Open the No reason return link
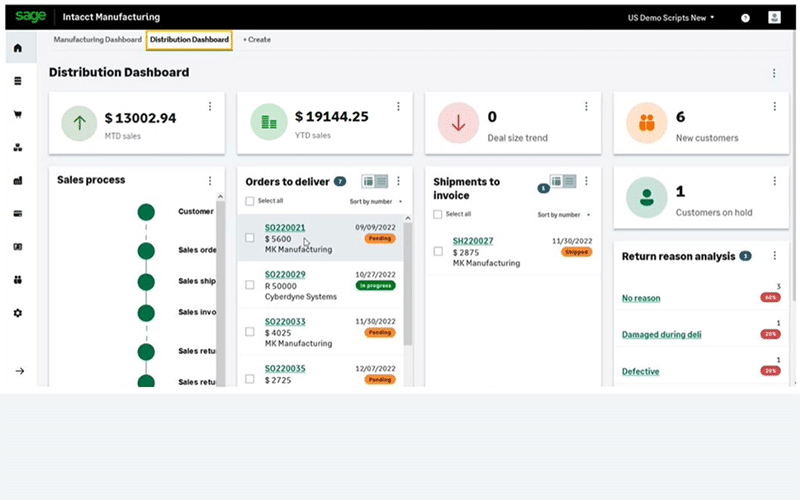The height and width of the screenshot is (500, 800). point(641,298)
